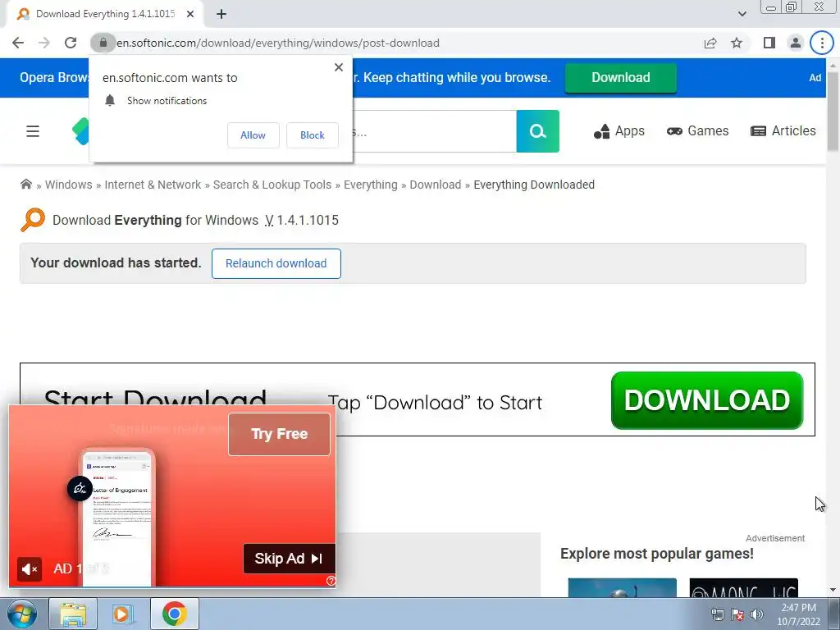
Task: Click the forward navigation arrow
Action: [x=44, y=43]
